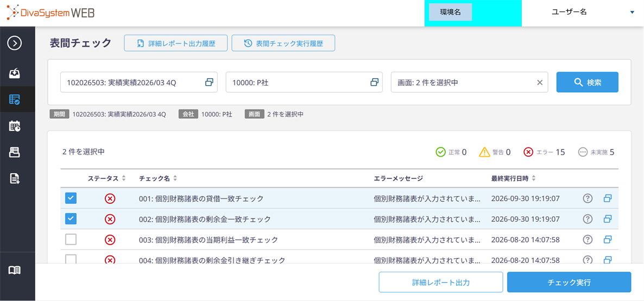Image resolution: width=644 pixels, height=301 pixels.
Task: Click the 2026-09-30 19:19:07 timestamp of row 001
Action: point(525,198)
